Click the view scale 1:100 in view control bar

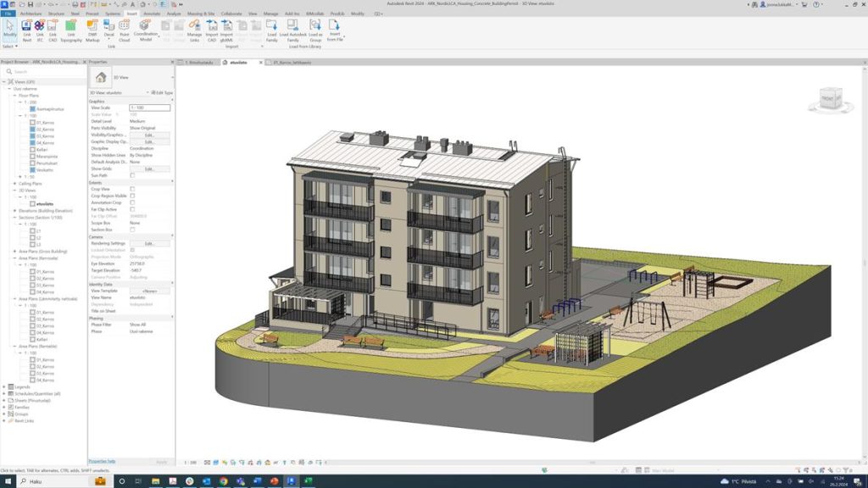coord(190,463)
